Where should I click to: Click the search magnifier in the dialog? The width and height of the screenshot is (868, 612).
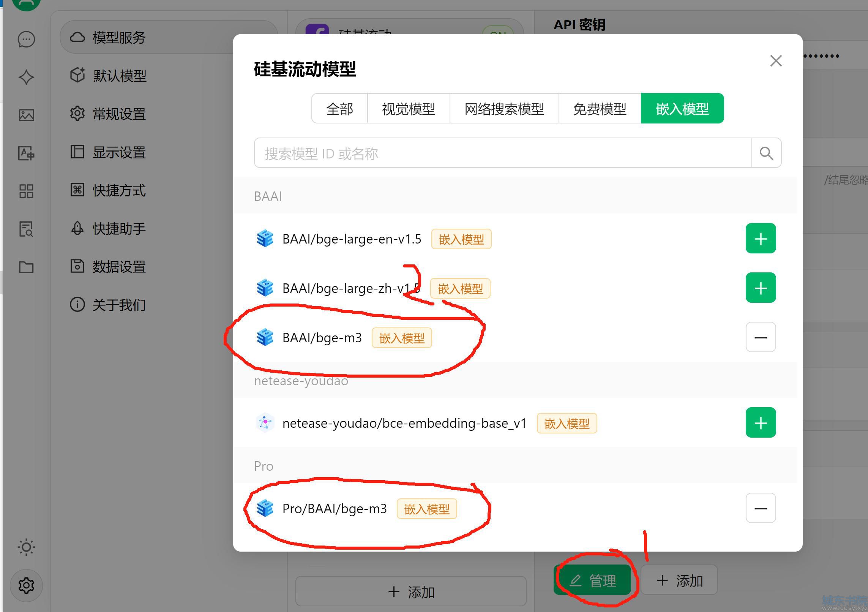(x=766, y=153)
